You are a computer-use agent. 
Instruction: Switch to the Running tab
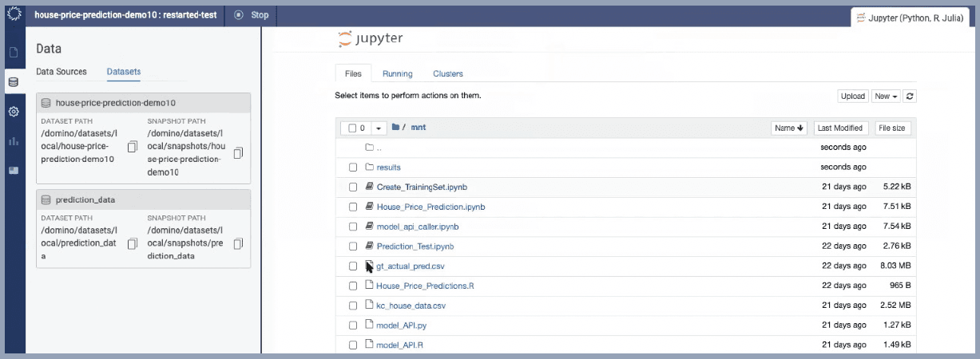pos(397,73)
